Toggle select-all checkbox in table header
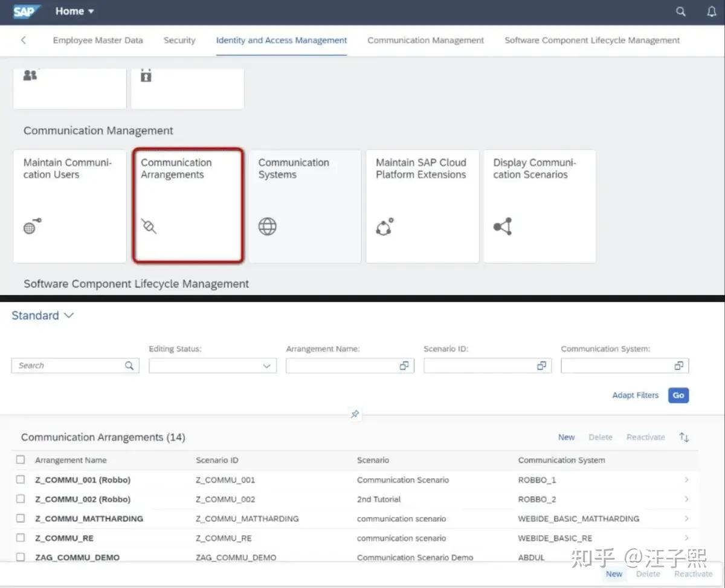Image resolution: width=725 pixels, height=588 pixels. 21,460
